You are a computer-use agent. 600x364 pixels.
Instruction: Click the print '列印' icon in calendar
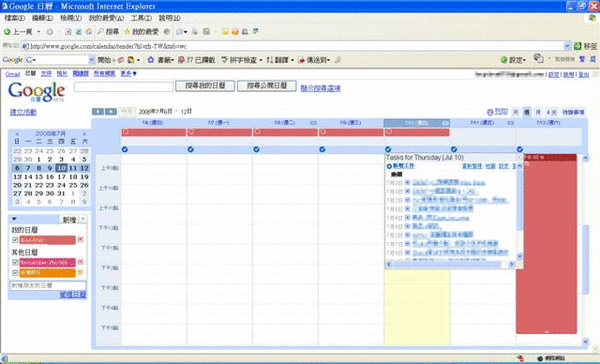click(490, 112)
